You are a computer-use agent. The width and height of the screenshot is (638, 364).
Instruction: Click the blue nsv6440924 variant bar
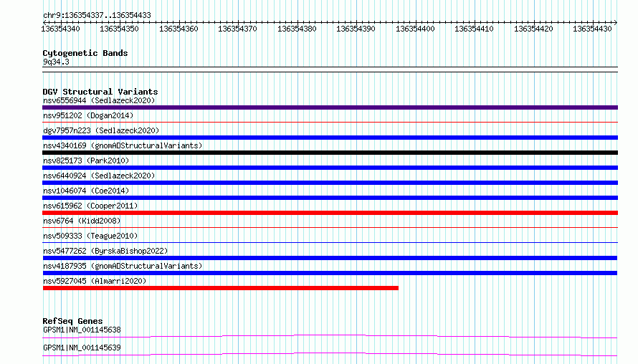[330, 183]
